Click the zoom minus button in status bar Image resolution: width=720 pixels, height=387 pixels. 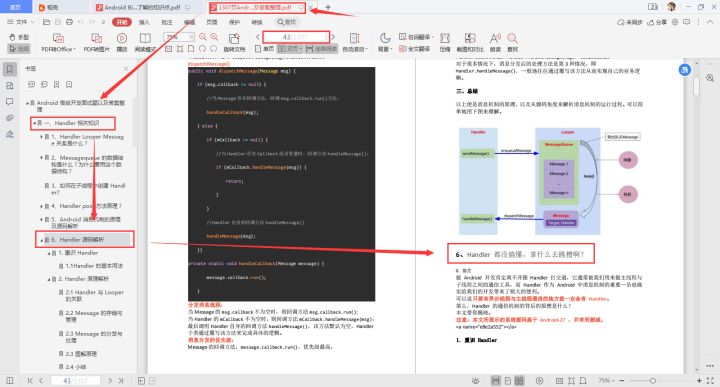(x=622, y=381)
